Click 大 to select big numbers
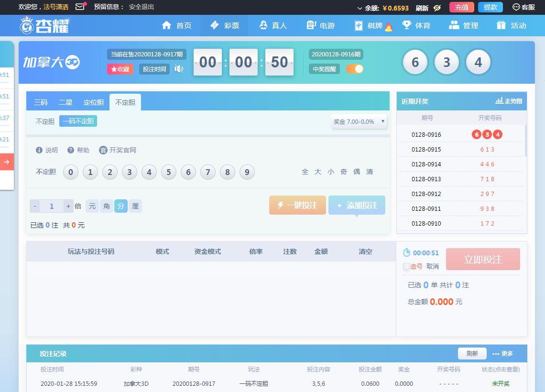This screenshot has height=392, width=545. pyautogui.click(x=318, y=172)
